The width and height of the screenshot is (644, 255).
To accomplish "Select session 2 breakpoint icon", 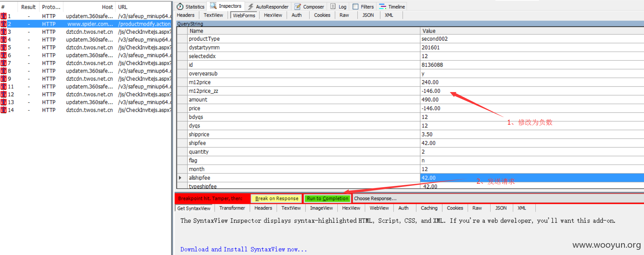I will [3, 24].
